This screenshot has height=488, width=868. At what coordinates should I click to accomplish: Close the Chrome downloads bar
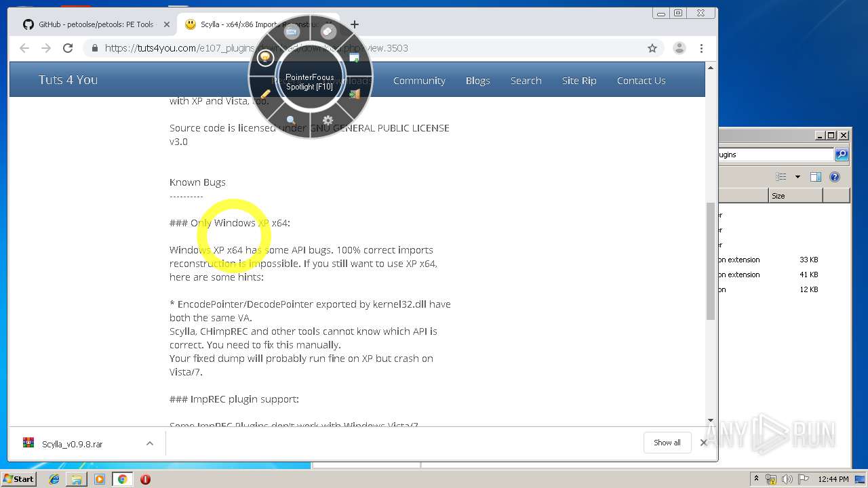703,443
